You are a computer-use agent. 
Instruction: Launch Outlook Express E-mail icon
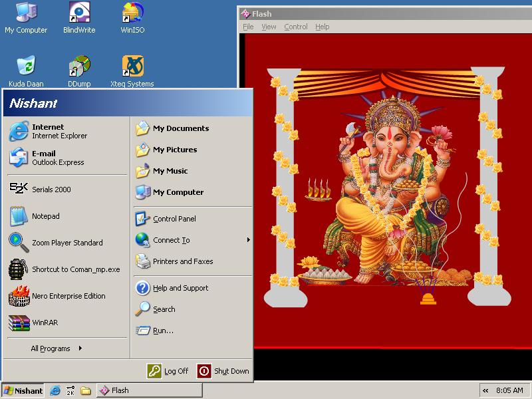click(x=19, y=158)
